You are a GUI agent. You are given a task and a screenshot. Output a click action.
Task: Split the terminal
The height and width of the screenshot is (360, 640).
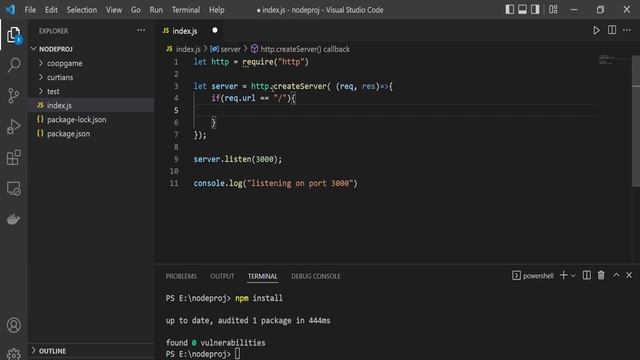(587, 276)
